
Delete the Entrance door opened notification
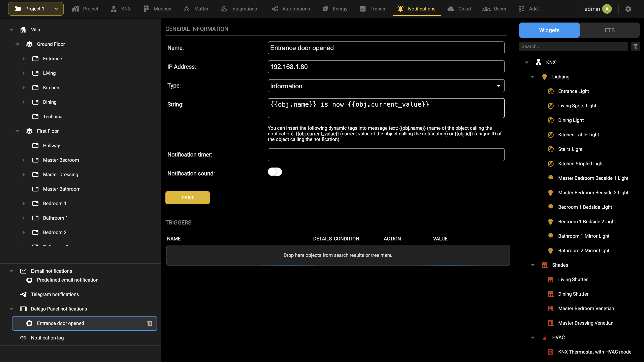click(150, 323)
